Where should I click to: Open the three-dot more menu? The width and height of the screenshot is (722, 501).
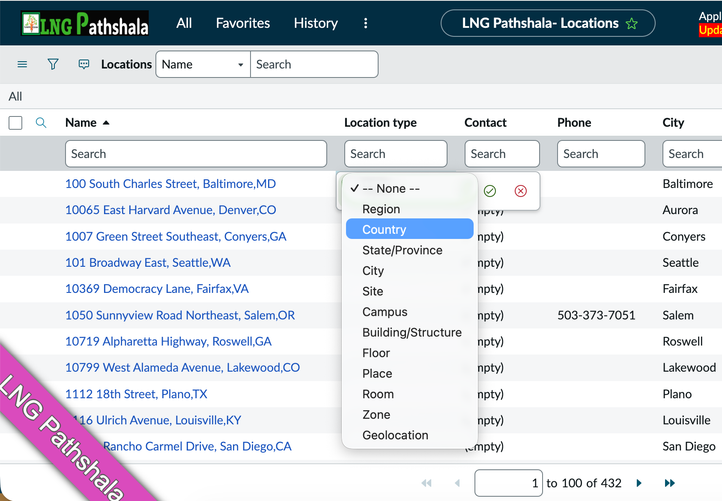click(365, 23)
